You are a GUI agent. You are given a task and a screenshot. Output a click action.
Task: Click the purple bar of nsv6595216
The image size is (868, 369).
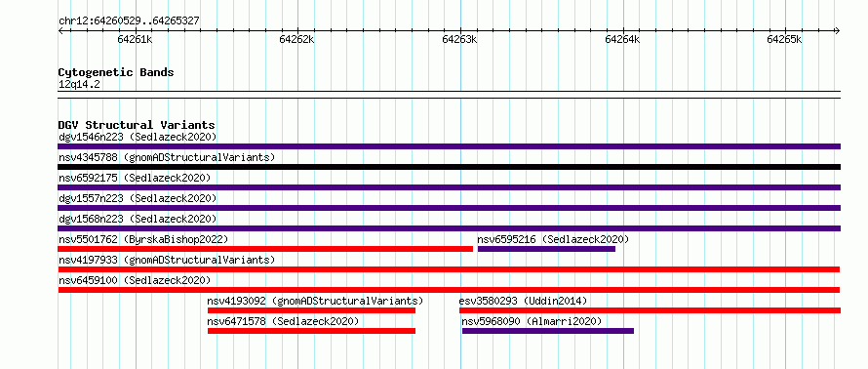[x=546, y=249]
